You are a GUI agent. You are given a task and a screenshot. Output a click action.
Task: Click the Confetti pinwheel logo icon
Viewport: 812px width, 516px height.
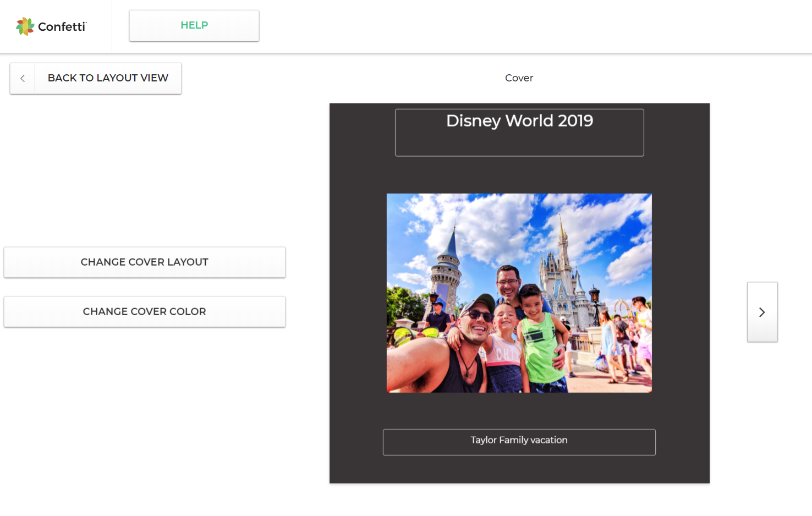(x=25, y=26)
